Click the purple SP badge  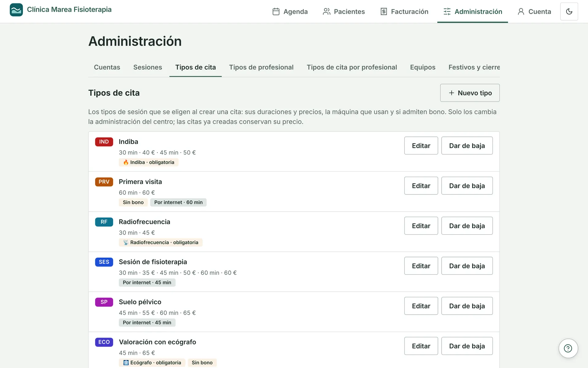click(104, 302)
